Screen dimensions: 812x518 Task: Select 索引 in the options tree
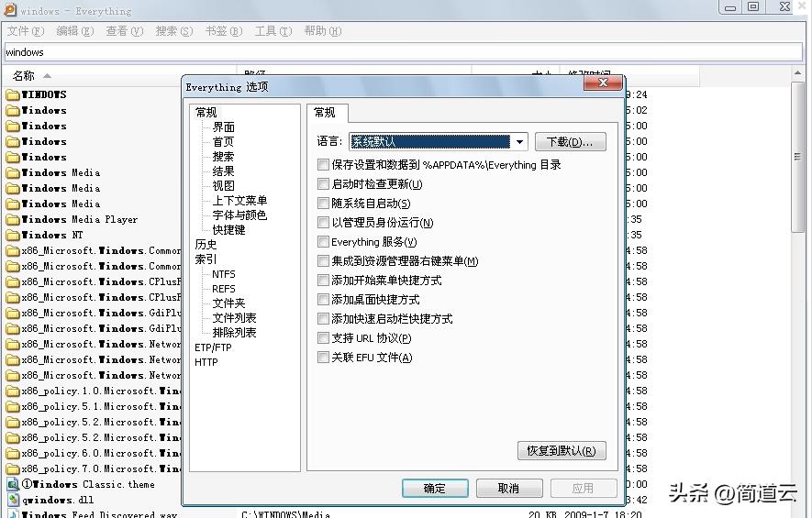point(206,259)
